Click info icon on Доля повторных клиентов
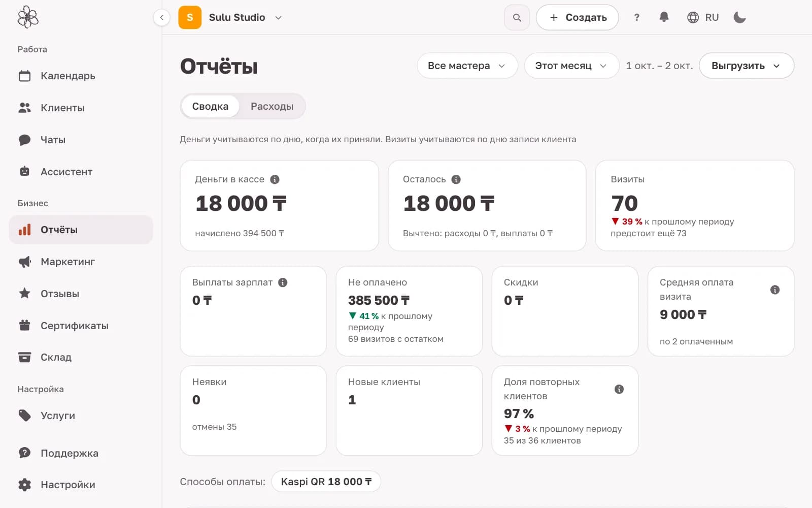The width and height of the screenshot is (812, 508). pos(619,389)
